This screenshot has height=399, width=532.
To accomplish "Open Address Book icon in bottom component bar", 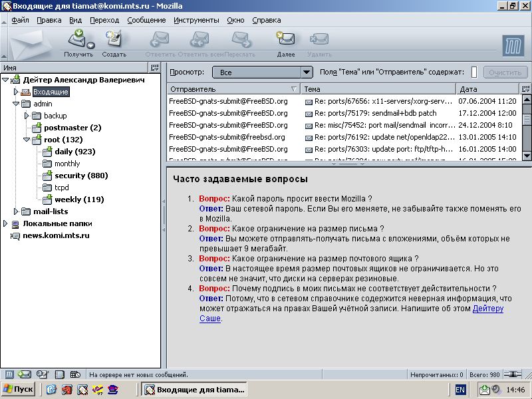I will point(59,374).
